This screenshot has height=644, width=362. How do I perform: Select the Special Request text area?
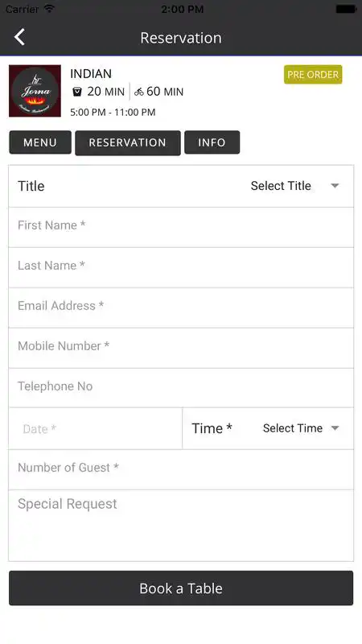181,526
